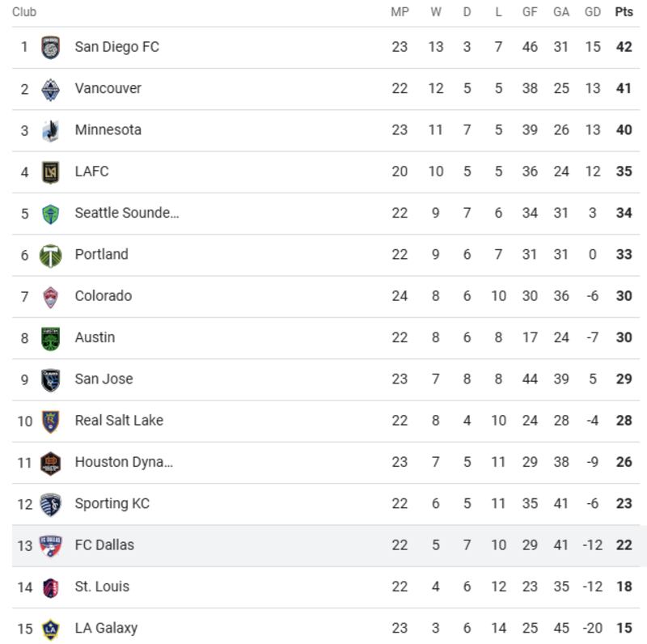Click the St. Louis crest icon
The image size is (647, 644).
point(51,587)
